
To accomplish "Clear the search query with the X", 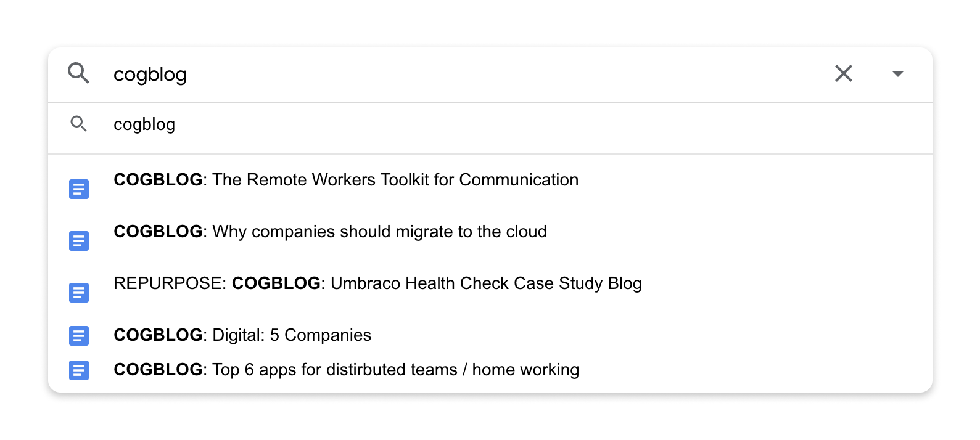I will (843, 73).
